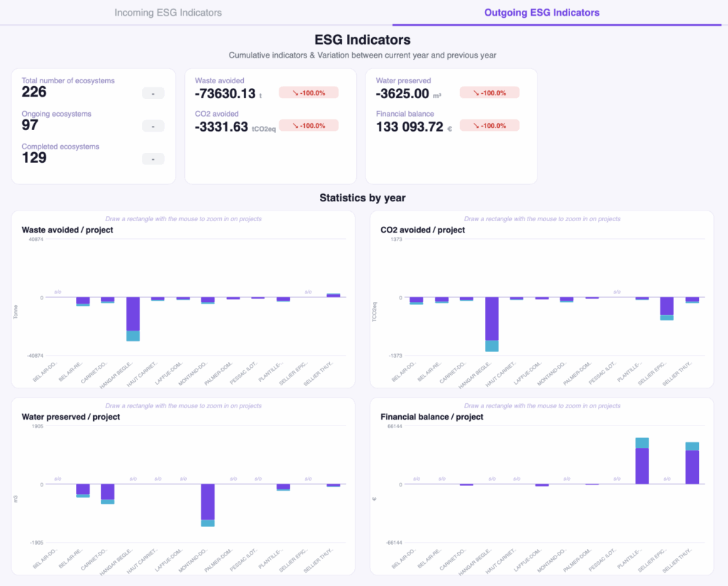
Task: Click the Statistics by year heading
Action: click(363, 198)
